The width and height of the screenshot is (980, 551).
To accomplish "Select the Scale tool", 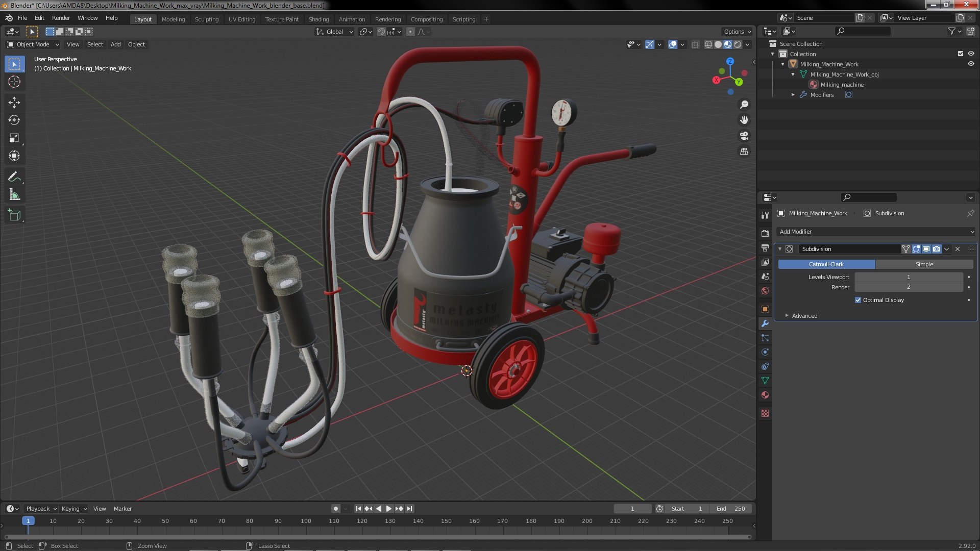I will pos(14,138).
